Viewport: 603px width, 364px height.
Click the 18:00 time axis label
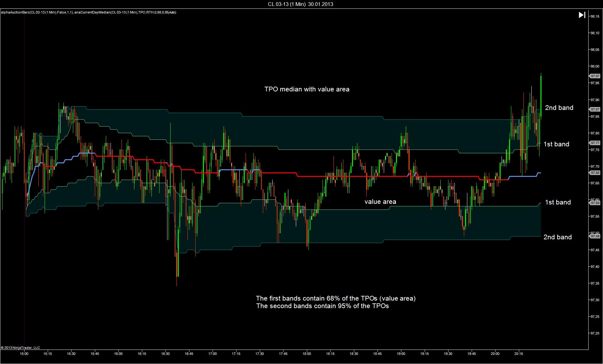[307, 354]
